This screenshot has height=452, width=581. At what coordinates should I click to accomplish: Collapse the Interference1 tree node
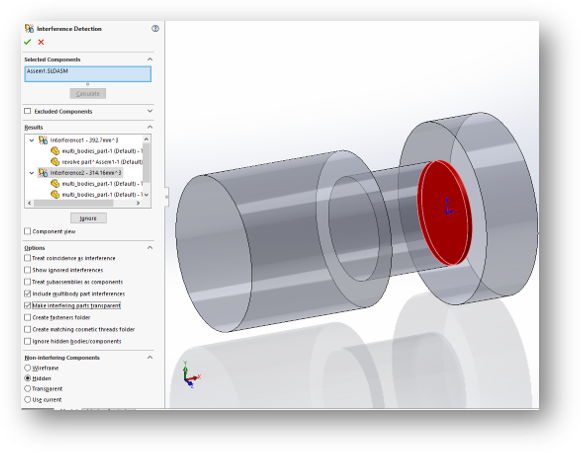pyautogui.click(x=32, y=140)
